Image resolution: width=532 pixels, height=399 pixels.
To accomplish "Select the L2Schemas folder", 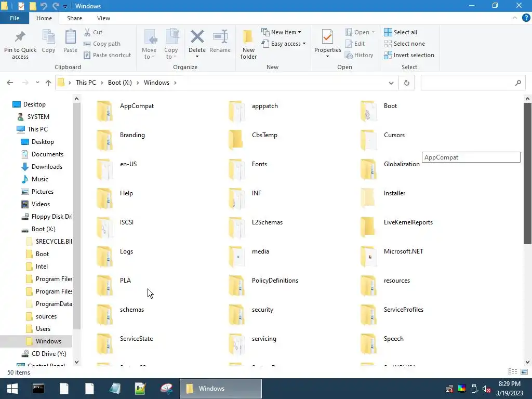I will [x=256, y=227].
